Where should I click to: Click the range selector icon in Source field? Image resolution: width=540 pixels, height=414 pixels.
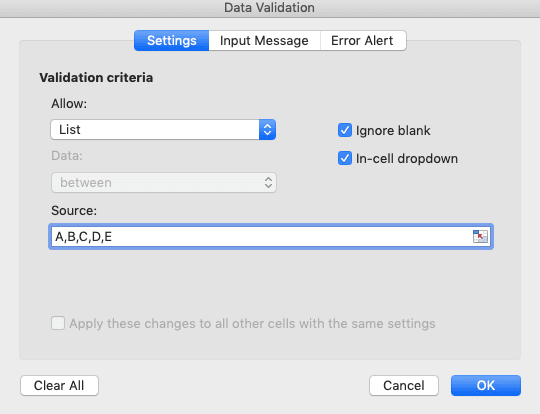(480, 236)
